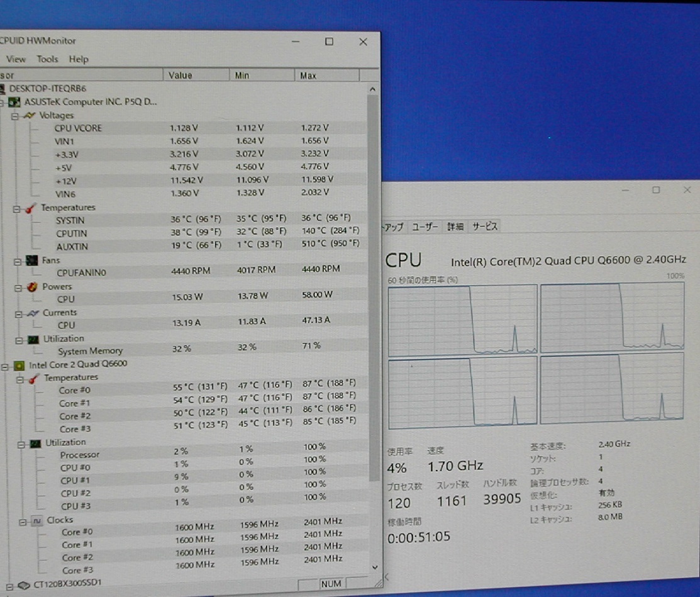Viewport: 700px width, 597px height.
Task: Select the CPU #0 usage graph
Action: (x=462, y=320)
